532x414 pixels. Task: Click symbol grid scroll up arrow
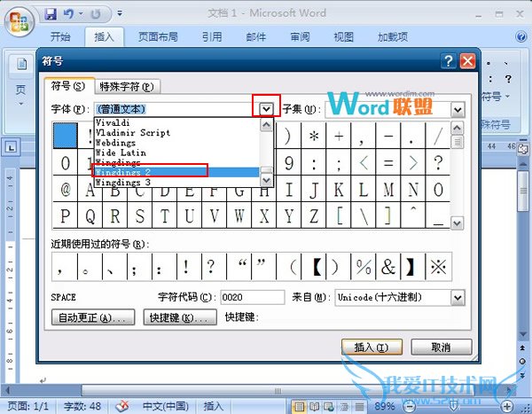[457, 129]
